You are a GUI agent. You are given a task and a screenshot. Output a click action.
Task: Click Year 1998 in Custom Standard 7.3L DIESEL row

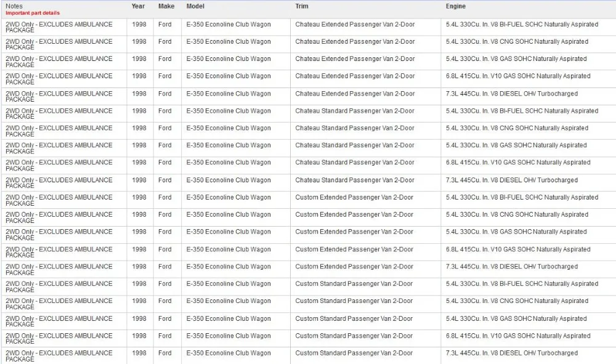tap(139, 354)
